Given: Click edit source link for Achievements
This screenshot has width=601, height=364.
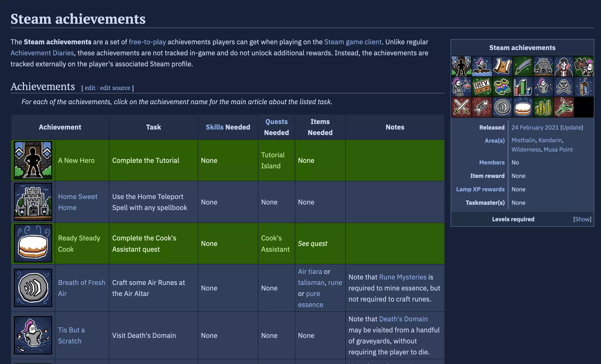Looking at the screenshot, I should (x=115, y=88).
